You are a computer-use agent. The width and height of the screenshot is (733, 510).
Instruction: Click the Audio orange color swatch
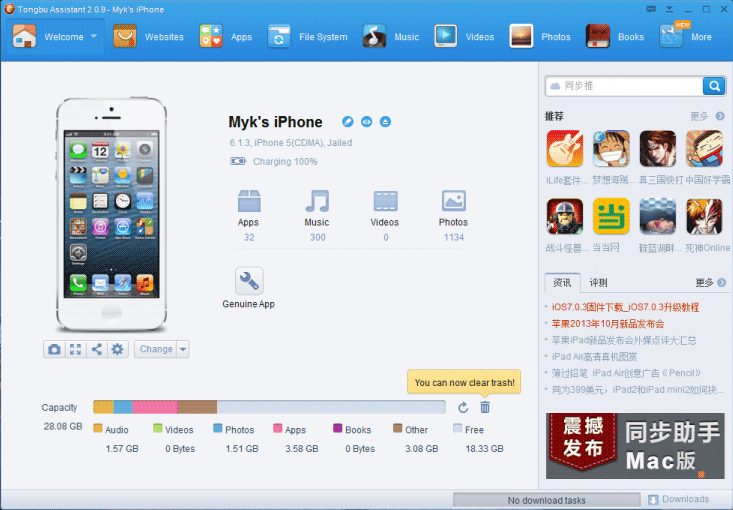(98, 428)
